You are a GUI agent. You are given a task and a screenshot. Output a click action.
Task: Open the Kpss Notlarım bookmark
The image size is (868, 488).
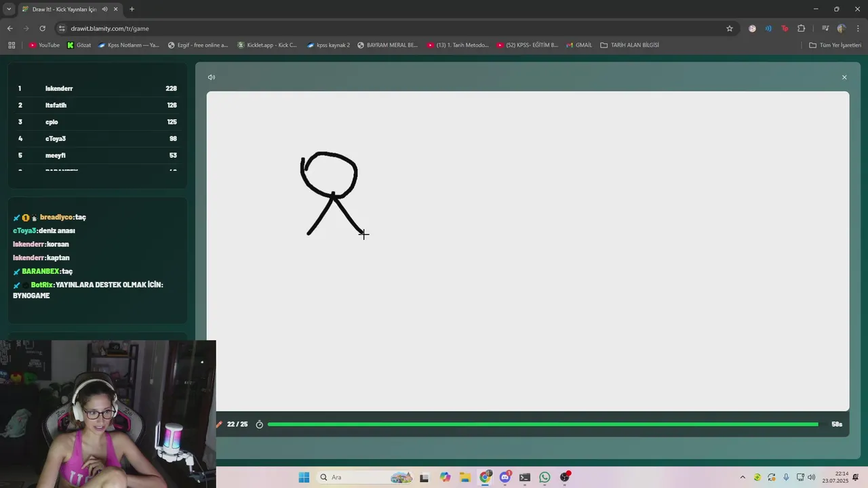coord(129,45)
